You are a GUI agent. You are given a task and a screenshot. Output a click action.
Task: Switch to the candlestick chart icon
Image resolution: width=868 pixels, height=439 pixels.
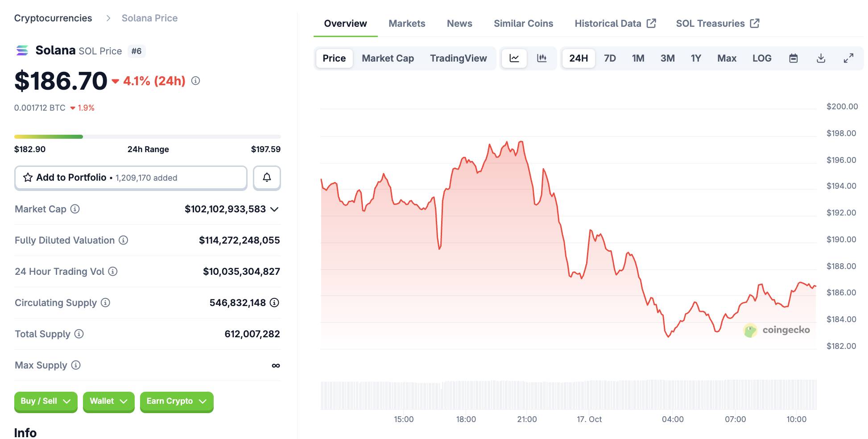tap(541, 58)
